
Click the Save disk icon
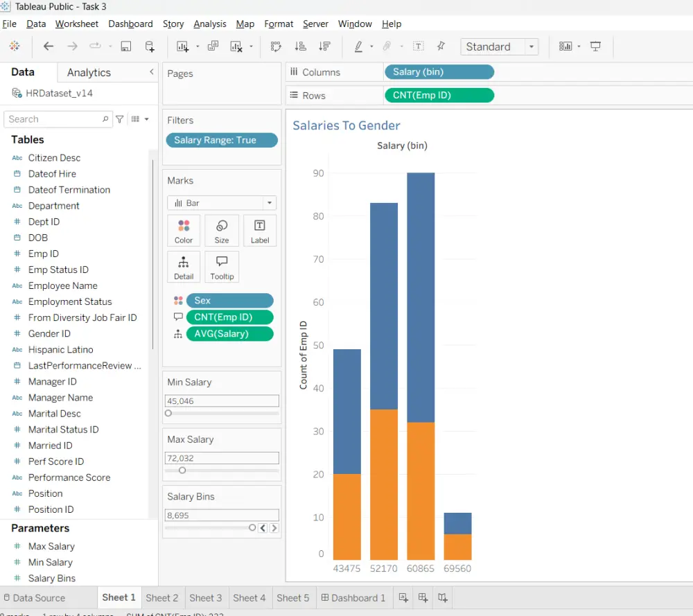pyautogui.click(x=126, y=46)
